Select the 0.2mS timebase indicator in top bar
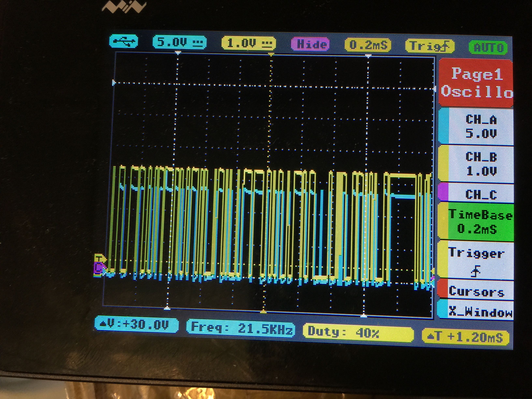Image resolution: width=532 pixels, height=399 pixels. [368, 45]
